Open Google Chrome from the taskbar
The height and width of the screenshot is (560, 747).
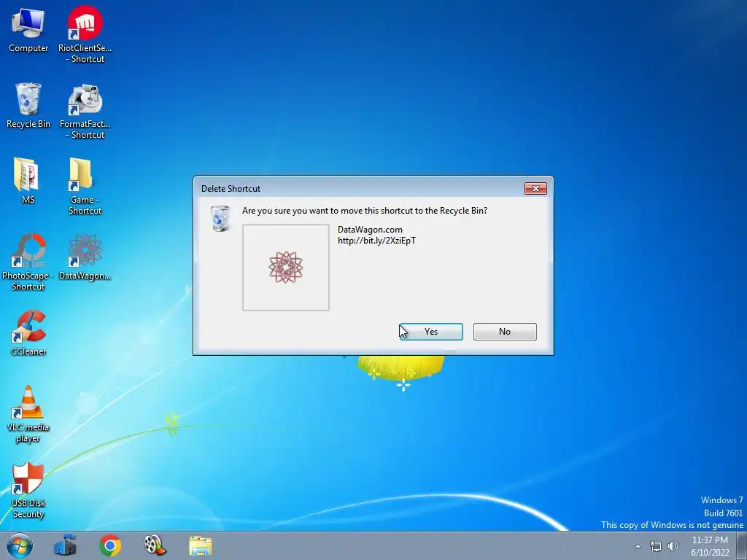point(110,545)
